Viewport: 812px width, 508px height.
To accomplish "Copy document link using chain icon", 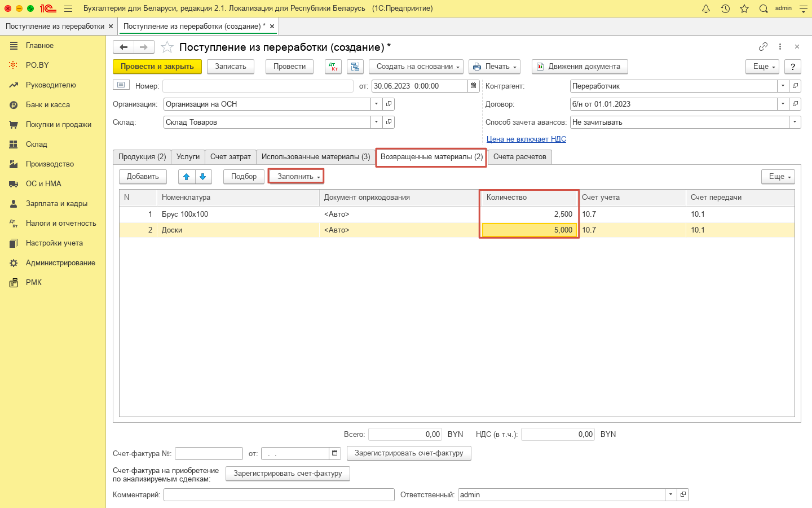I will point(763,47).
